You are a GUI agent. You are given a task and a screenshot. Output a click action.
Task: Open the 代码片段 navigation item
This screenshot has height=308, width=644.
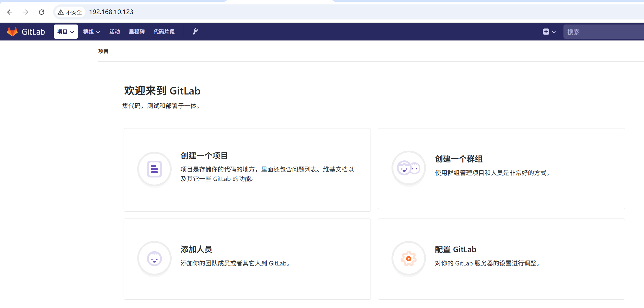(164, 32)
